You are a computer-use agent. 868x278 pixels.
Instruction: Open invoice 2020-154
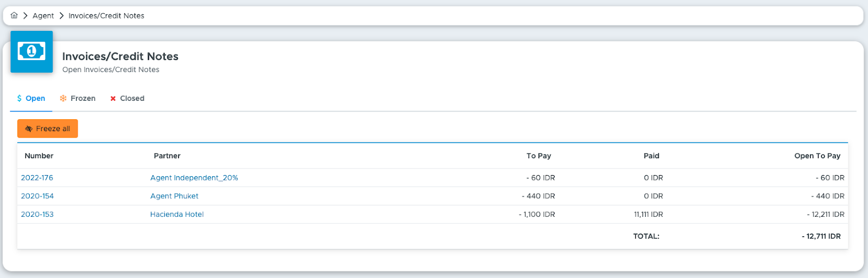point(37,196)
